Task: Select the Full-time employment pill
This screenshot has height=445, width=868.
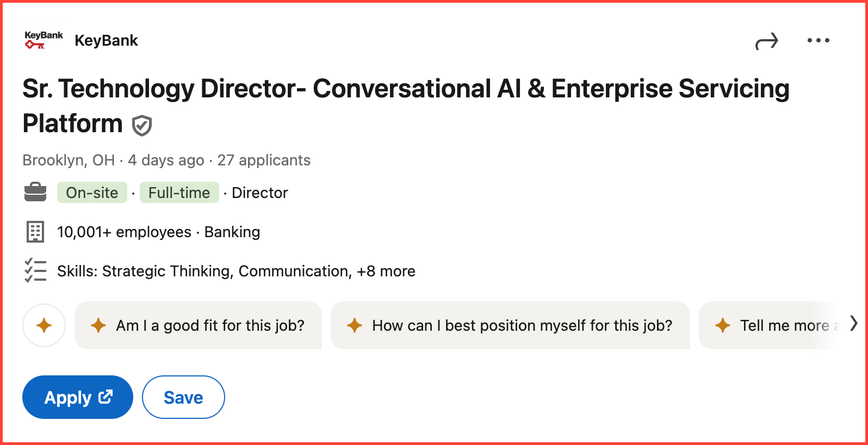Action: click(179, 192)
